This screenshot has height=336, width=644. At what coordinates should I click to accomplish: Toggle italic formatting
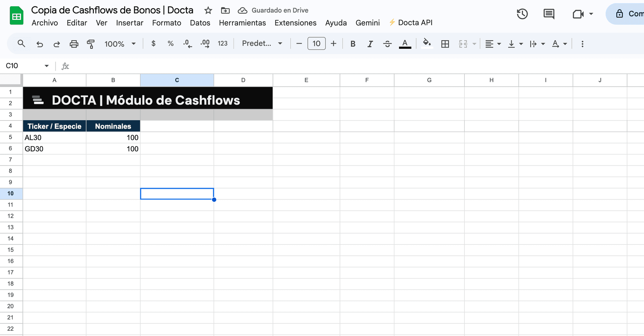click(x=370, y=44)
